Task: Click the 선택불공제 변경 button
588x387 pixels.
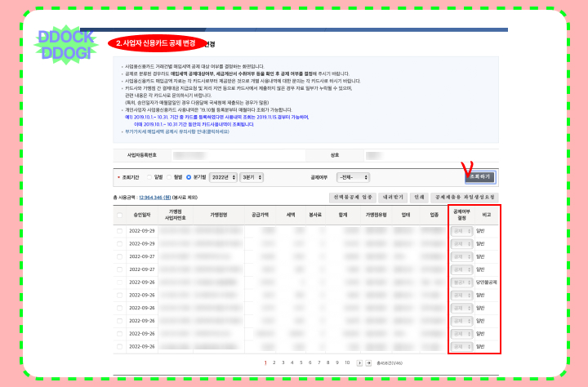Action: 353,198
